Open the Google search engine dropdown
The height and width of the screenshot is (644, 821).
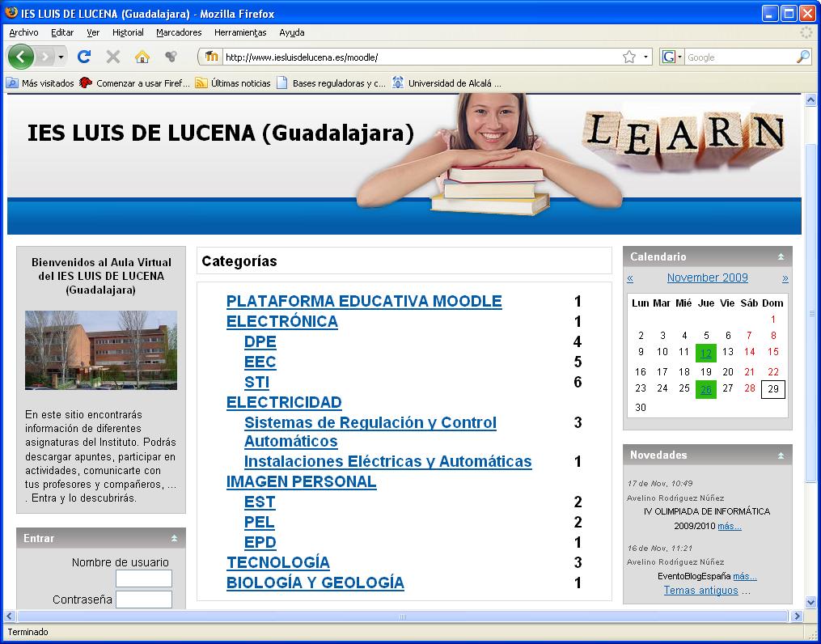pos(678,57)
